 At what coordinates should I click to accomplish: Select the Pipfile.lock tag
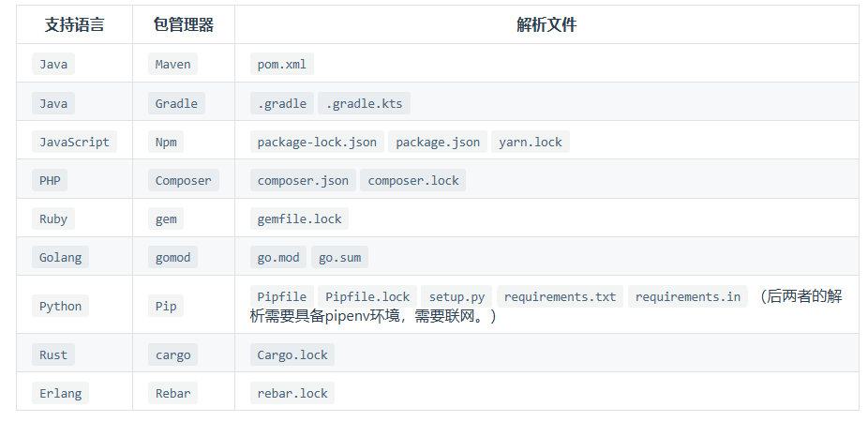[367, 297]
